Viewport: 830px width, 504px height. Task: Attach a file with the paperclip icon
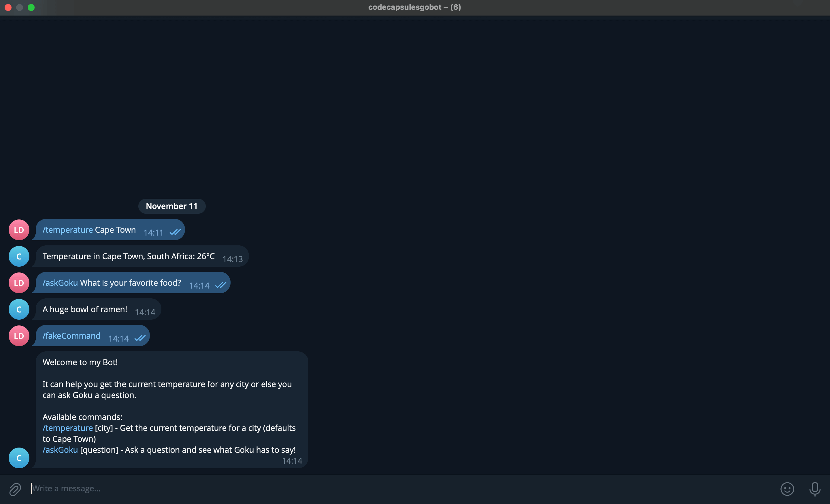[x=15, y=489]
